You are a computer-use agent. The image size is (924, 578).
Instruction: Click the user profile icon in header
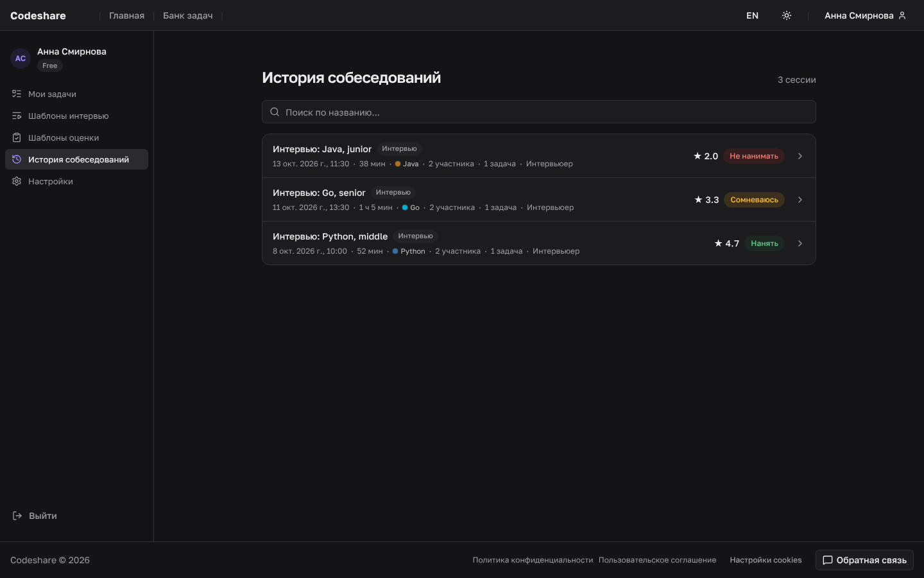[x=902, y=15]
